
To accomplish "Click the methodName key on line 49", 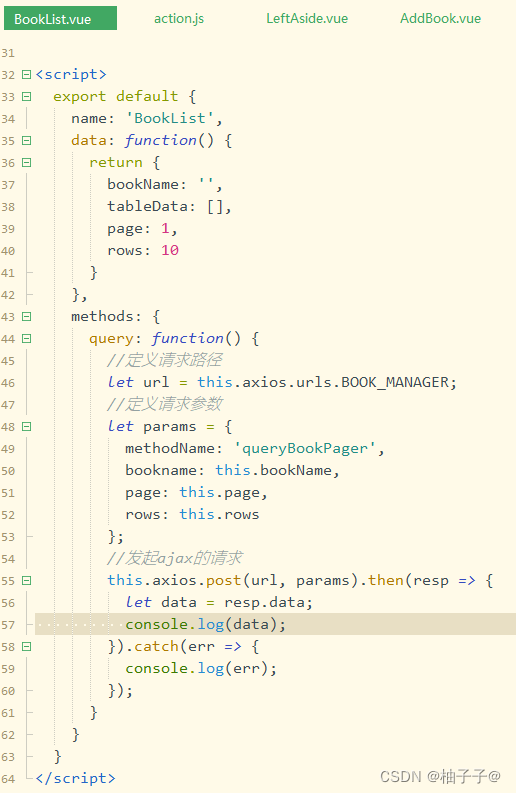I will click(170, 449).
